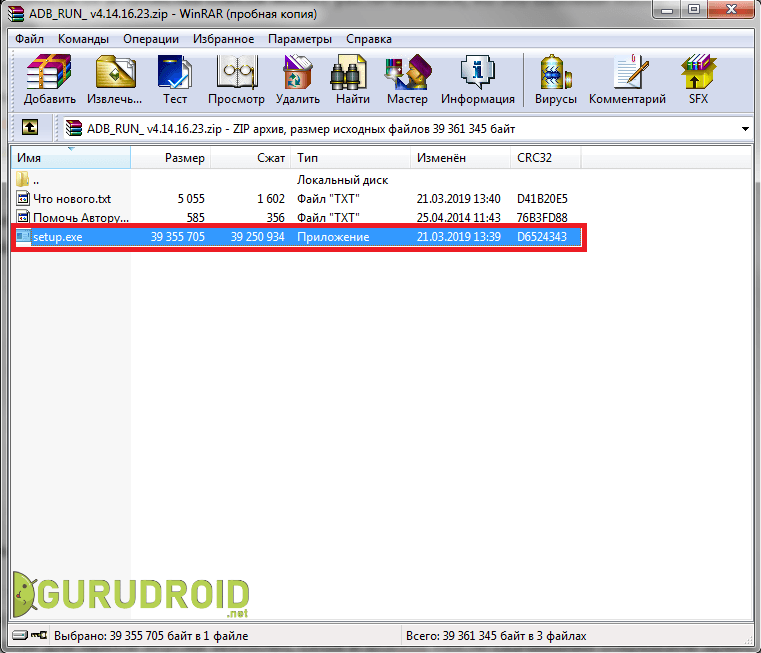761x653 pixels.
Task: Run the Тест archive test icon
Action: point(175,72)
